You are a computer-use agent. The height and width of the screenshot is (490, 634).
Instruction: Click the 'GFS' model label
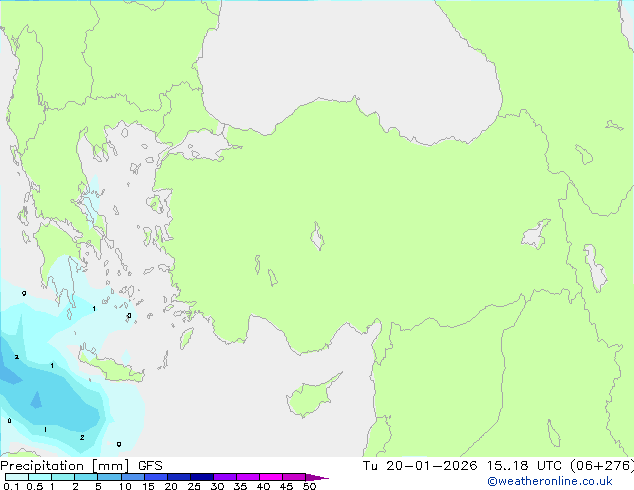150,466
